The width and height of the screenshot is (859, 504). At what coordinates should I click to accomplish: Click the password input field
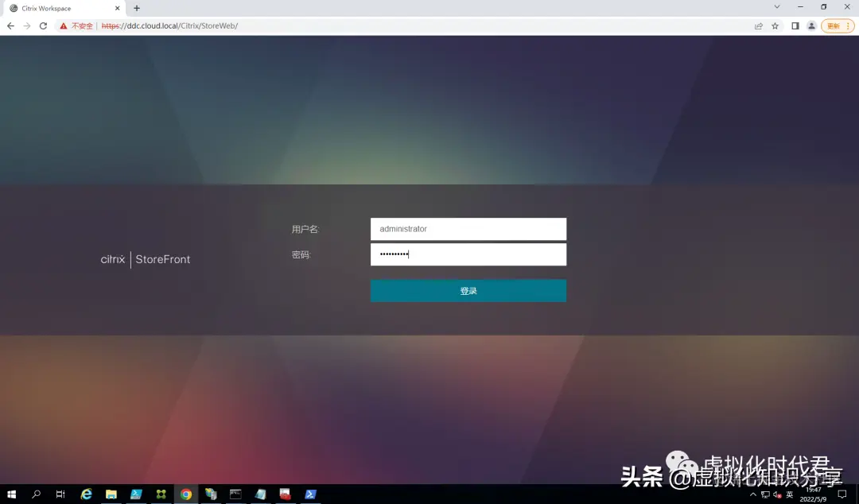(468, 254)
